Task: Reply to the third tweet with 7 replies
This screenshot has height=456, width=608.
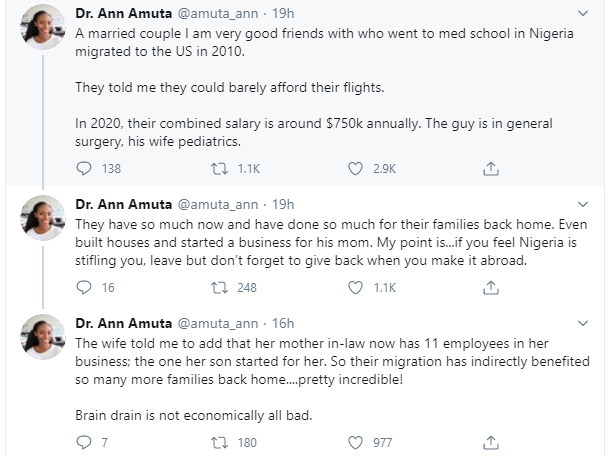Action: [84, 441]
